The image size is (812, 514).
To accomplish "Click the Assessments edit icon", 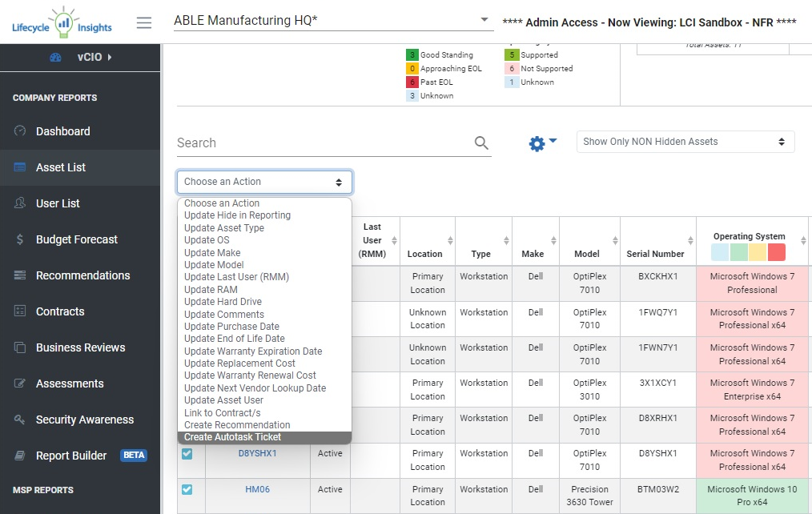I will pyautogui.click(x=20, y=383).
